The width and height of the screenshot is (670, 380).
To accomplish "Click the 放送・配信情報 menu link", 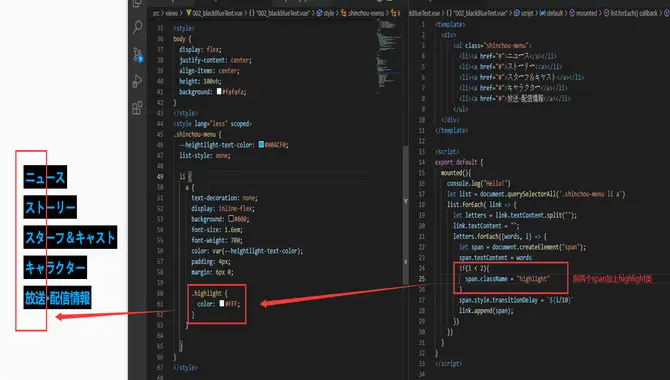I will (x=57, y=298).
